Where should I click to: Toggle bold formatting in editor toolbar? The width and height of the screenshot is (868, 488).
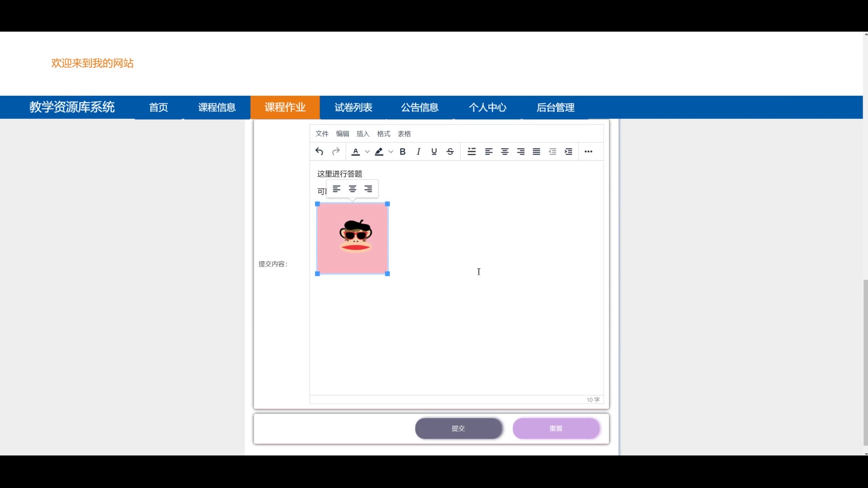pyautogui.click(x=402, y=152)
